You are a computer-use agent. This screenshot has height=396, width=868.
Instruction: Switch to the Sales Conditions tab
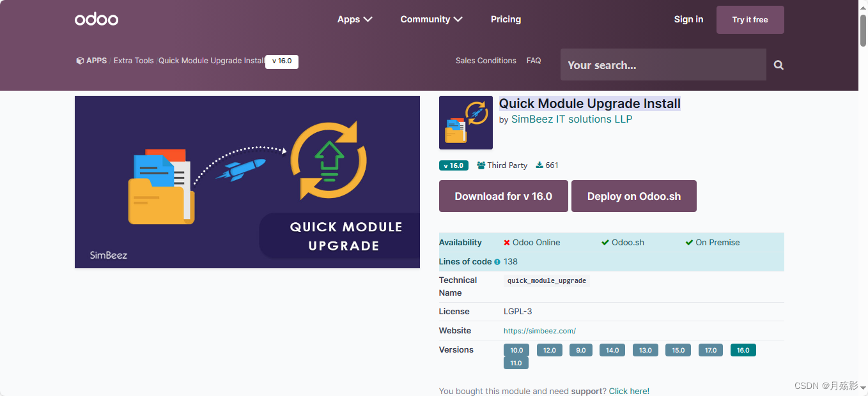[486, 60]
